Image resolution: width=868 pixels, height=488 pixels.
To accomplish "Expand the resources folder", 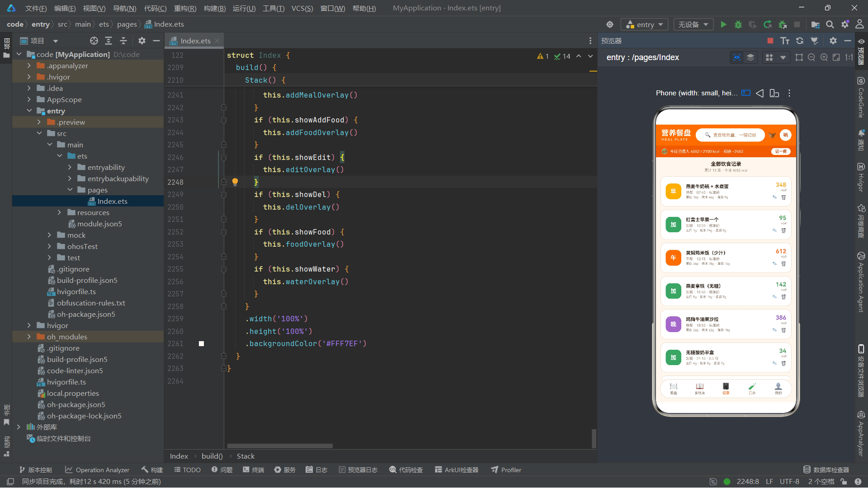I will coord(59,212).
